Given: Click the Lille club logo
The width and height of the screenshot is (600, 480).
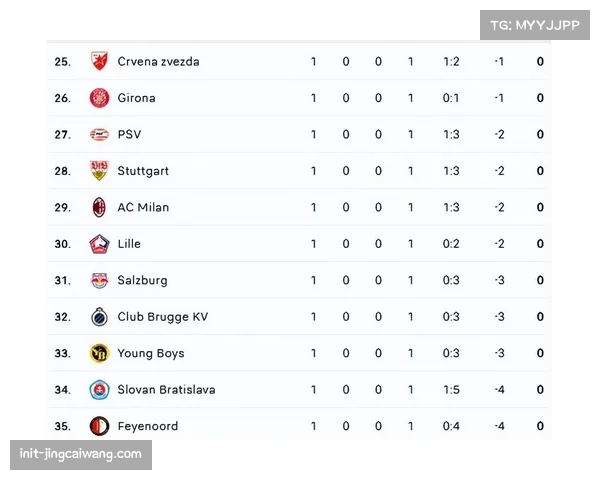Looking at the screenshot, I should pyautogui.click(x=99, y=244).
